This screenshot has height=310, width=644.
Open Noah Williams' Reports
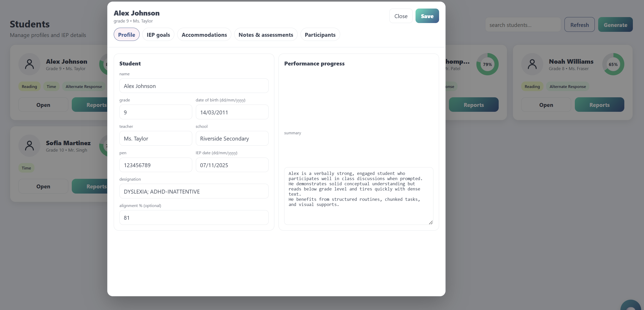(599, 105)
